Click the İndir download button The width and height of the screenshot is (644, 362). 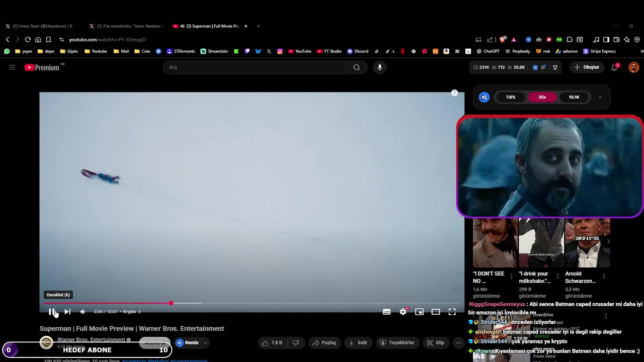click(x=358, y=343)
